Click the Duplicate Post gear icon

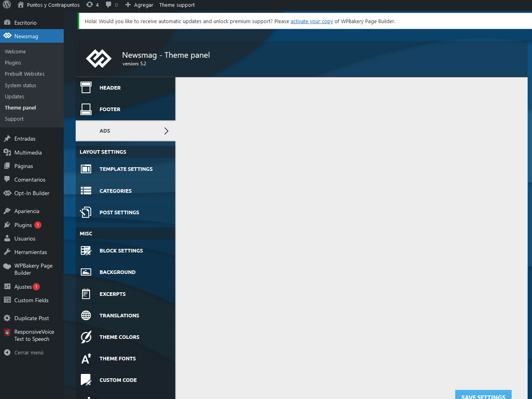(7, 318)
